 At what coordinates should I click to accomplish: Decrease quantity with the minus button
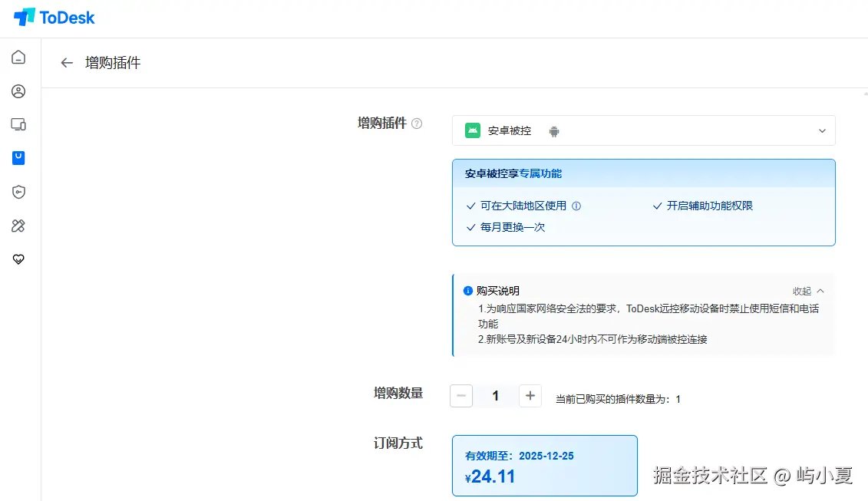tap(461, 396)
